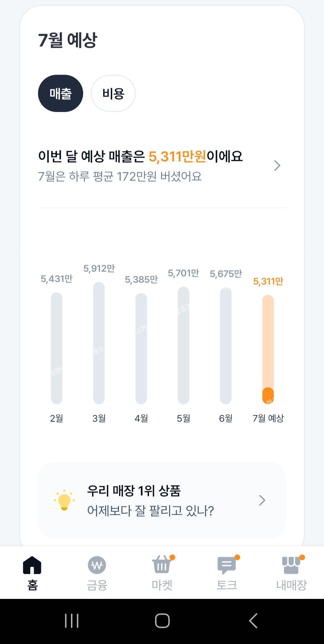Select the 7월 예상 orange bar
324x644 pixels.
point(268,349)
